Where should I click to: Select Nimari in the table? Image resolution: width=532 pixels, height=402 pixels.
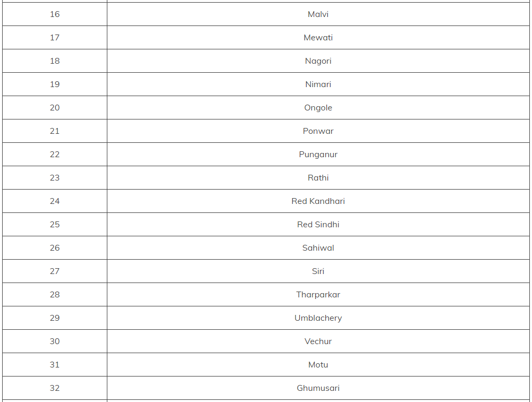click(318, 84)
